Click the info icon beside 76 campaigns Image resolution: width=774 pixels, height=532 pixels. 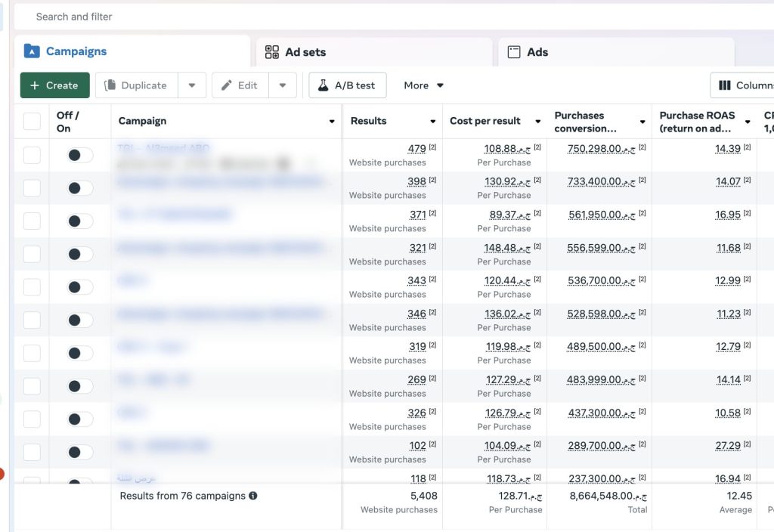point(253,496)
